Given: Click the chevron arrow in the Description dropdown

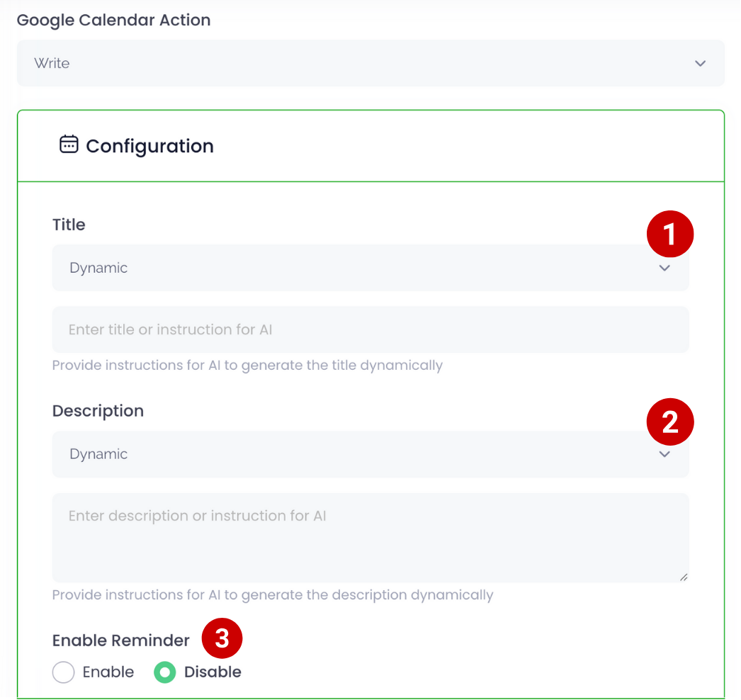Looking at the screenshot, I should coord(664,455).
